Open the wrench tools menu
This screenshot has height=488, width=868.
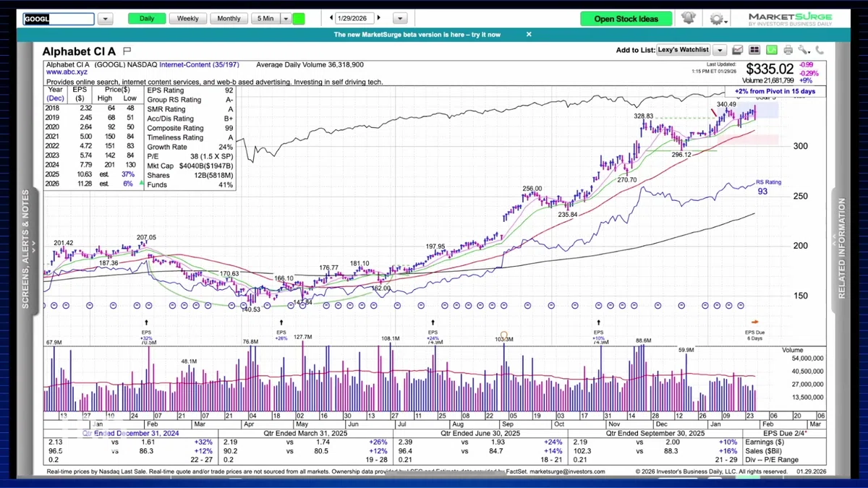pyautogui.click(x=804, y=50)
